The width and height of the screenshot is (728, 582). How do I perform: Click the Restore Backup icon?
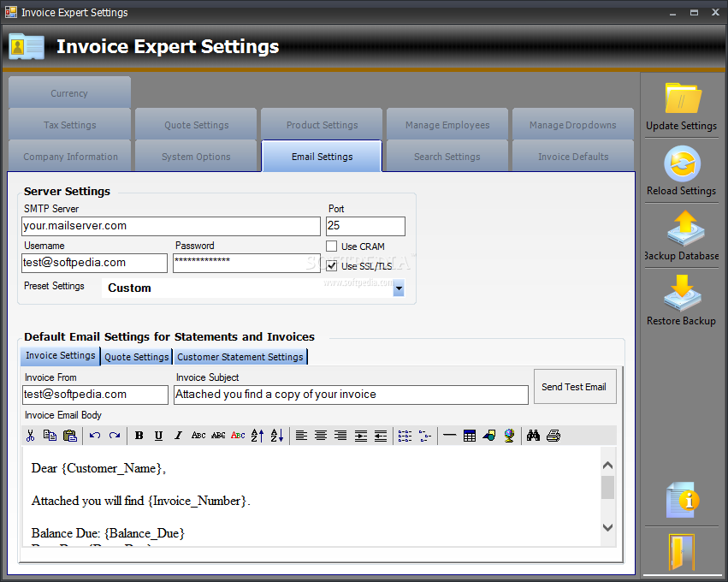[x=682, y=293]
